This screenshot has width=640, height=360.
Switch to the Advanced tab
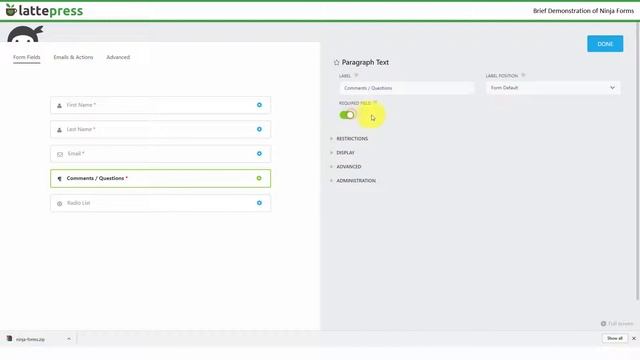[118, 57]
